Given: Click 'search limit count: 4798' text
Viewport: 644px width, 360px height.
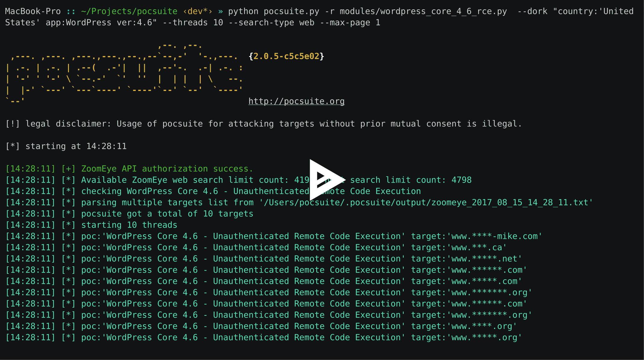Looking at the screenshot, I should [411, 180].
